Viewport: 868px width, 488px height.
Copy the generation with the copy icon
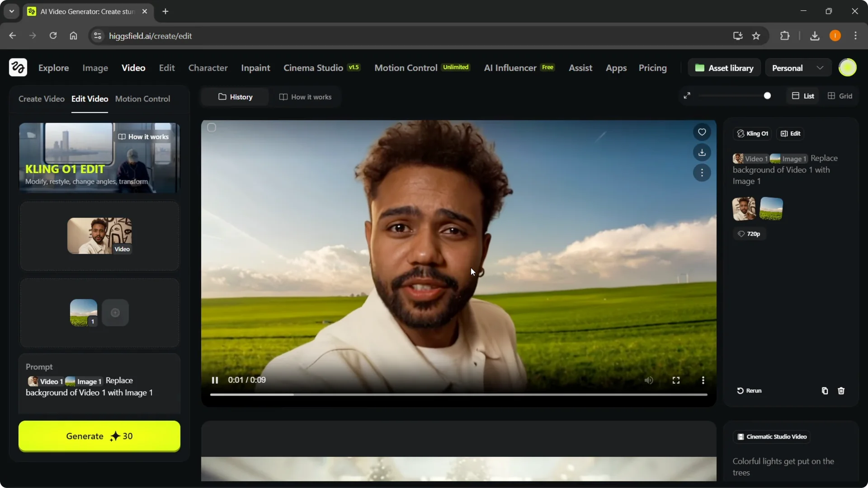824,391
